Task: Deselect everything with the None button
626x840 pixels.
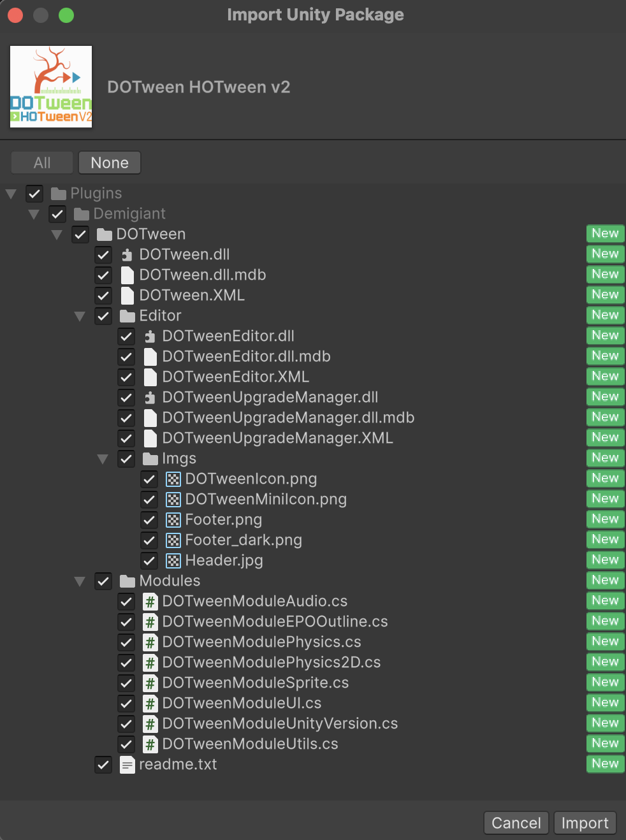Action: point(110,163)
